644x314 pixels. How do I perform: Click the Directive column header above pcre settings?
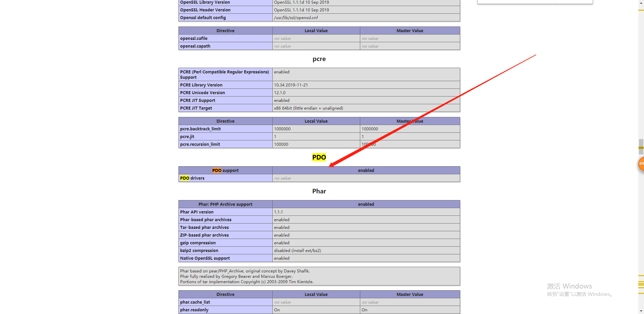(225, 121)
